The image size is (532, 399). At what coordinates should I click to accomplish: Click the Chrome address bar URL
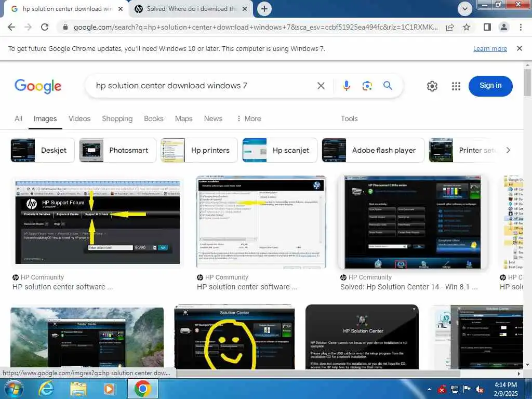(x=256, y=27)
